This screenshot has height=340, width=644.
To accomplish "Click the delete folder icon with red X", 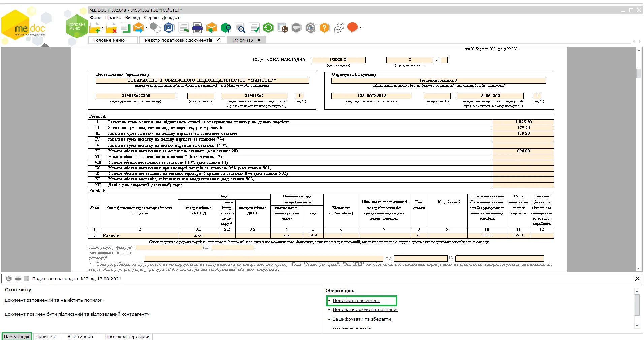I will tap(111, 28).
